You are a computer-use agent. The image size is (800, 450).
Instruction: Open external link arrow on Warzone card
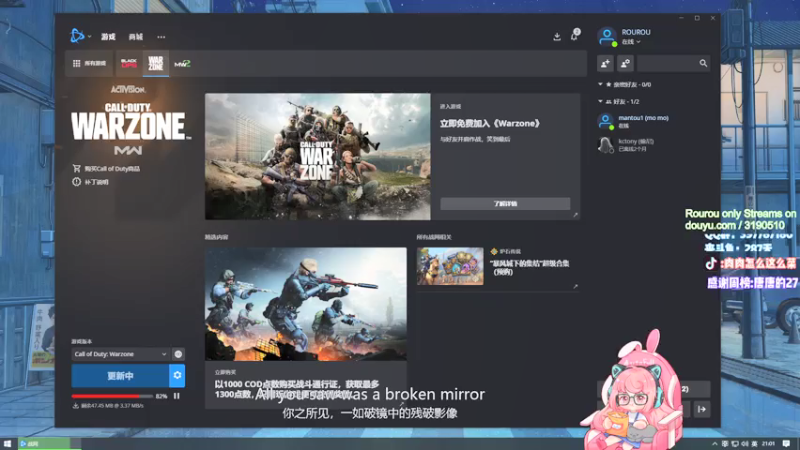576,215
